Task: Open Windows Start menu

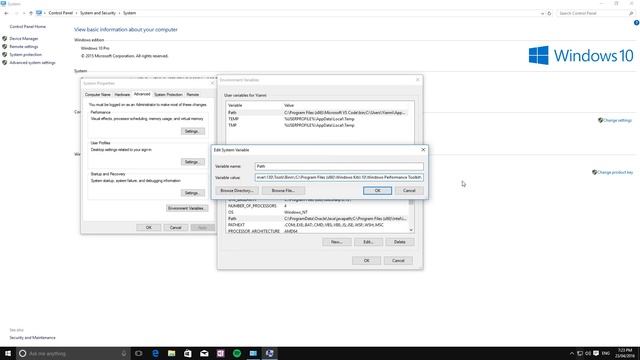Action: point(8,353)
